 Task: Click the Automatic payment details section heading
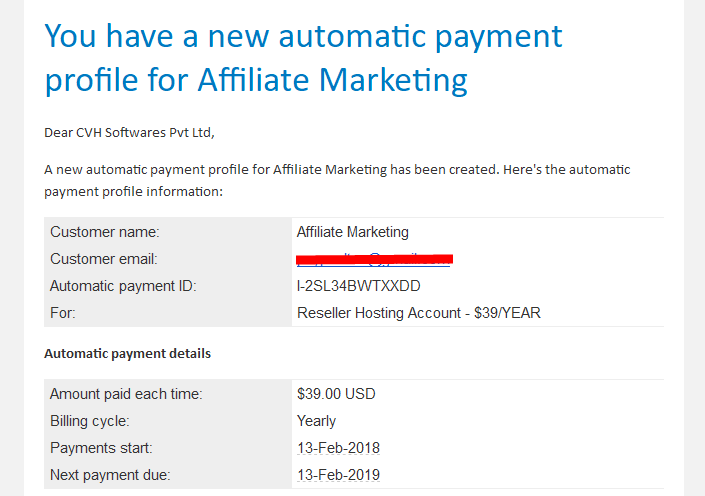pos(127,353)
